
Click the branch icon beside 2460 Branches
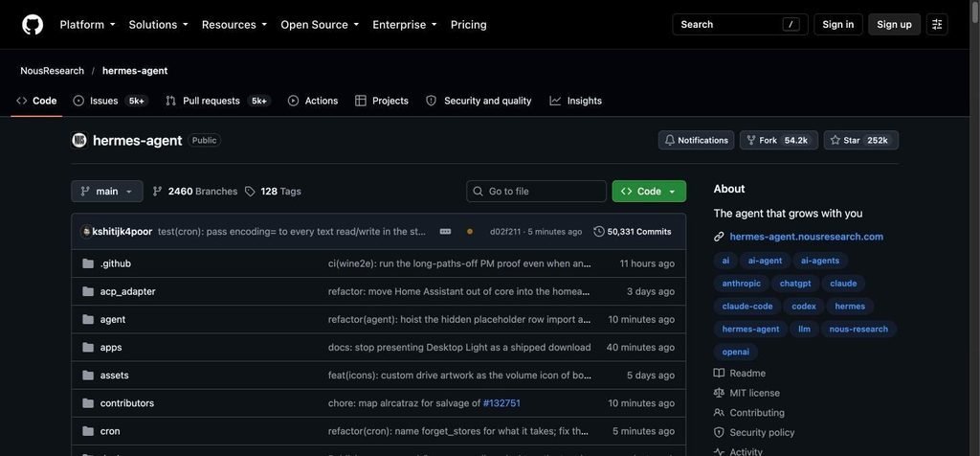(158, 192)
